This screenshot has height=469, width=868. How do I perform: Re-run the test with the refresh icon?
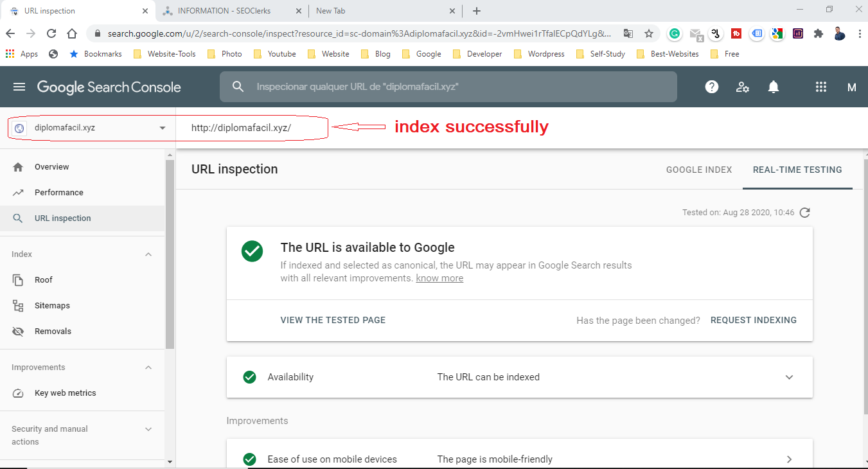click(x=804, y=212)
